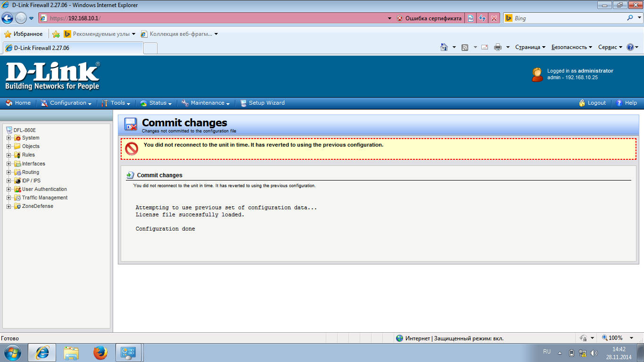Expand the Routing tree node
This screenshot has width=644, height=362.
pos(8,173)
